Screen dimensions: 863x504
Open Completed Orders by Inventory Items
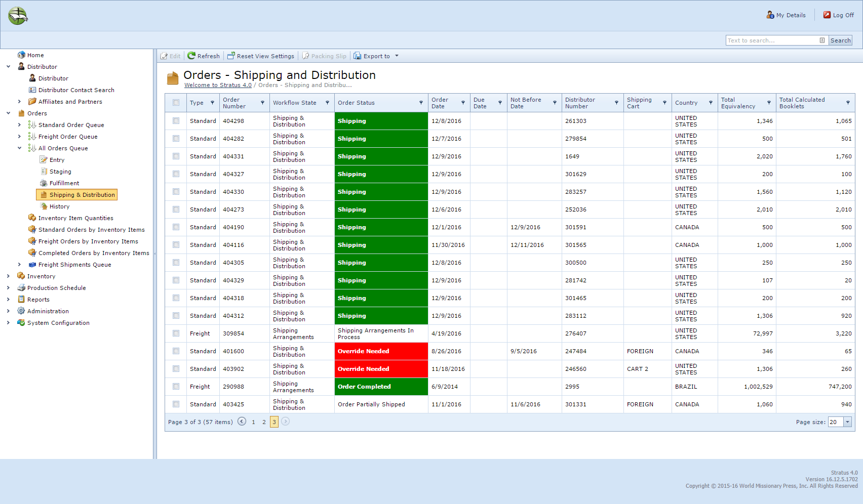[94, 253]
